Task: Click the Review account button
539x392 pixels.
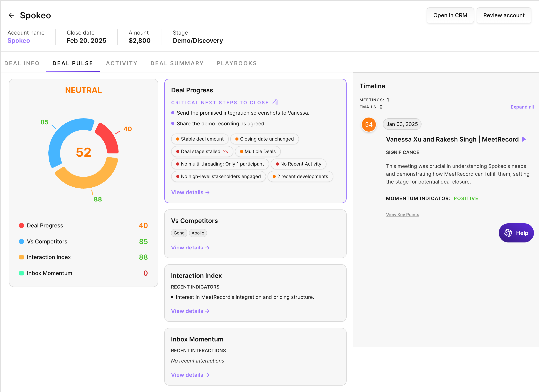Action: click(504, 15)
